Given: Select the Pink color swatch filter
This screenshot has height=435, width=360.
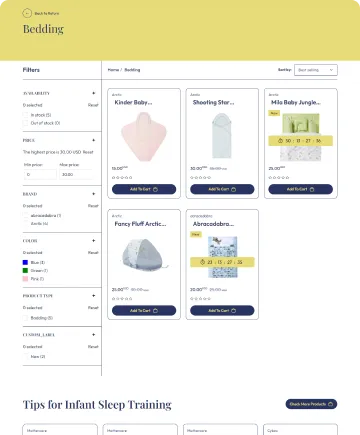Looking at the screenshot, I should (x=25, y=279).
